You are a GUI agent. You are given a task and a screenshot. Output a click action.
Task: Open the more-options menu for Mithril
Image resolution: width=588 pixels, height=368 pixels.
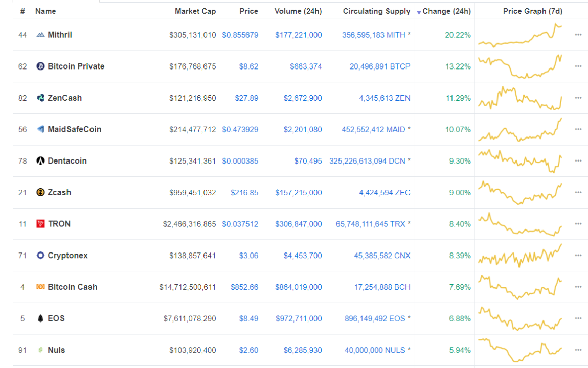tap(578, 35)
